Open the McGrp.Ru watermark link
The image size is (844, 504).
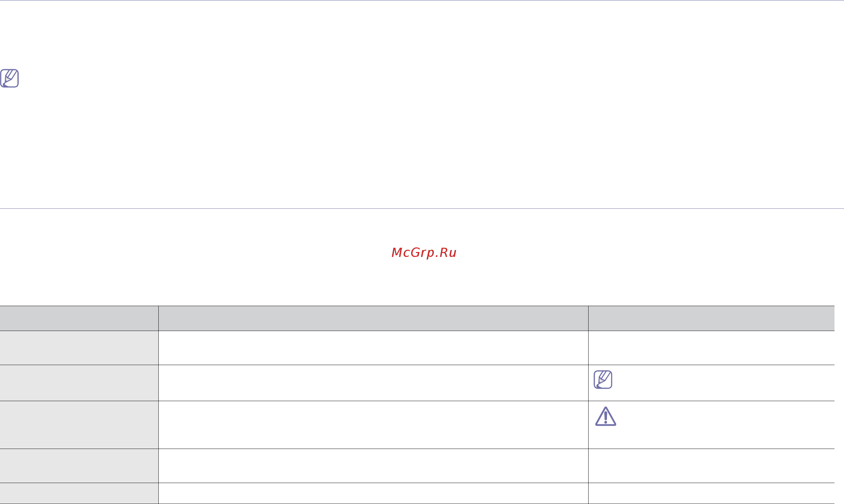pos(424,253)
